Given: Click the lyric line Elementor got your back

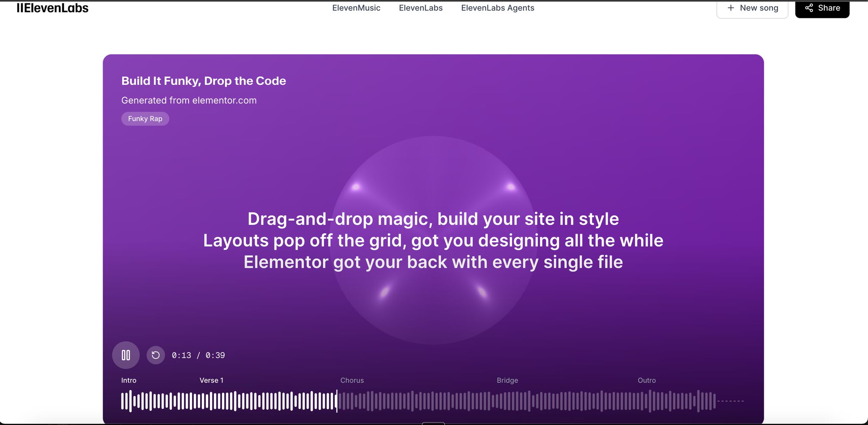Looking at the screenshot, I should point(433,262).
